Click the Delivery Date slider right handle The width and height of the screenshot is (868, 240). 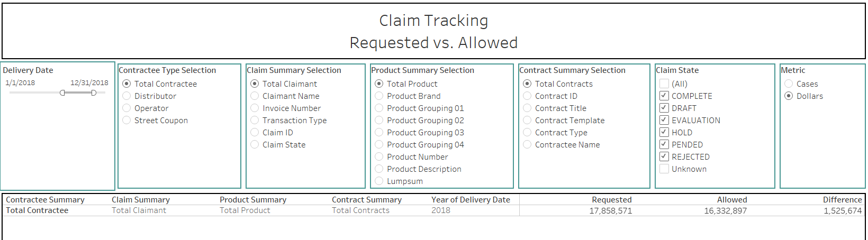94,93
